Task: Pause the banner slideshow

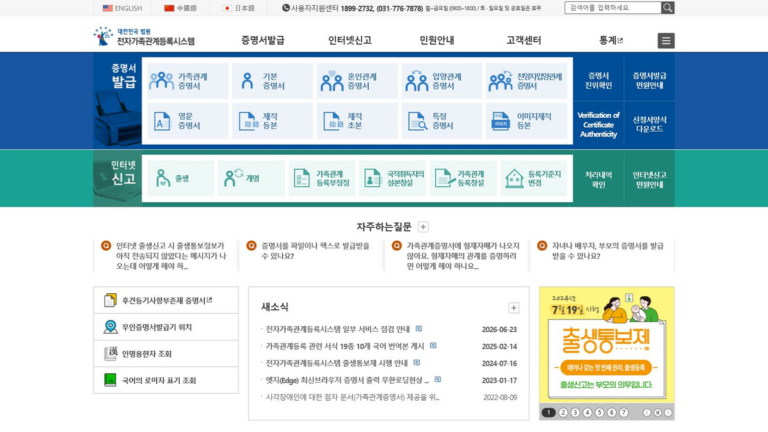Action: coord(658,412)
